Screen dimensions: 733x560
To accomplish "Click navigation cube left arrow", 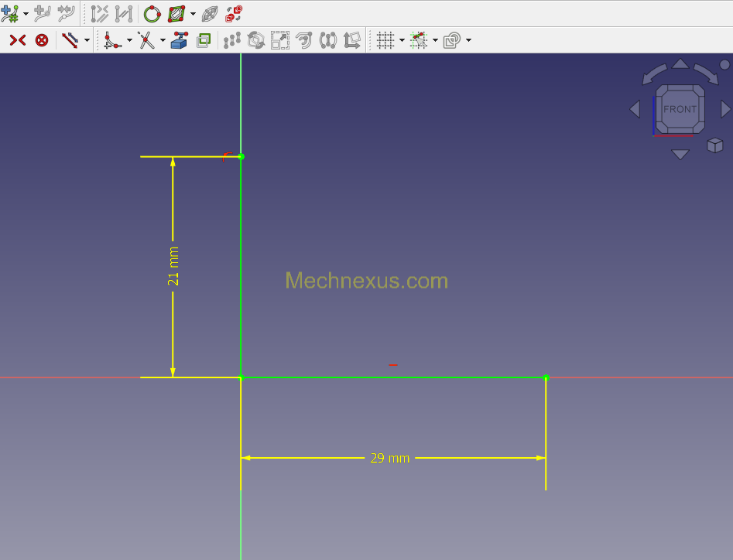I will [x=635, y=109].
